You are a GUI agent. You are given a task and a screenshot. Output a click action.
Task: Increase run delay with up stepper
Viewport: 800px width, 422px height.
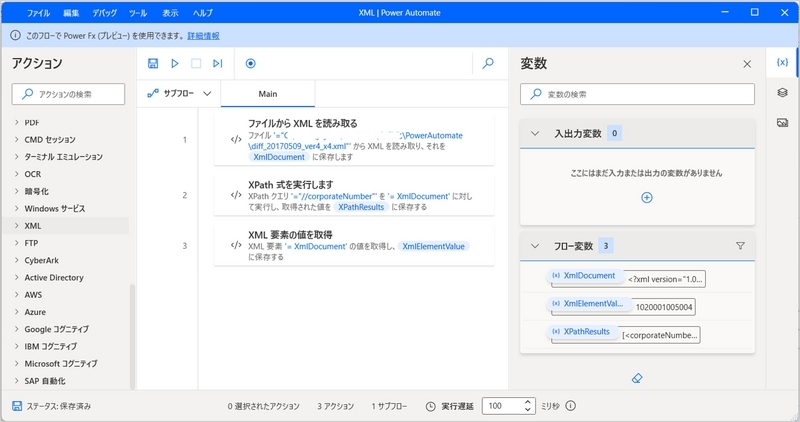tap(528, 402)
